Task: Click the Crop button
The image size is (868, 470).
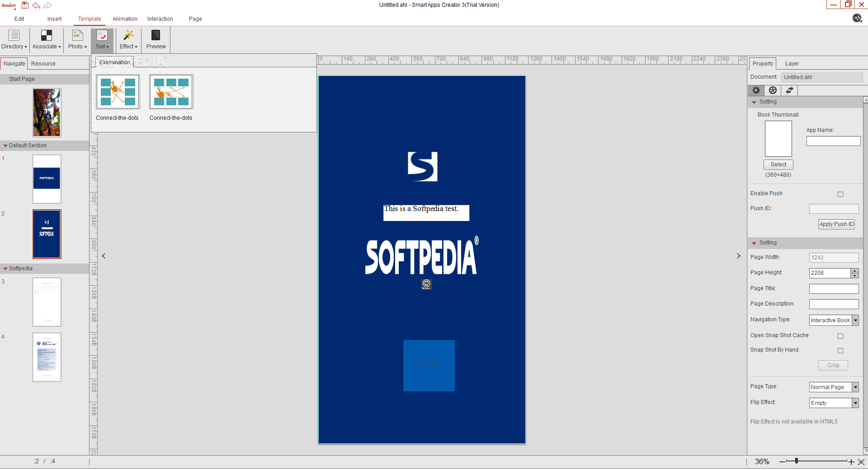Action: (x=833, y=365)
